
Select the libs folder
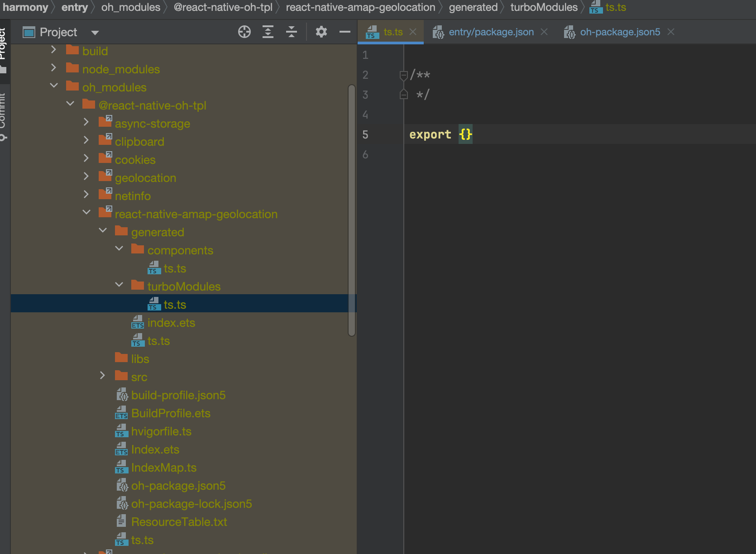pos(140,359)
